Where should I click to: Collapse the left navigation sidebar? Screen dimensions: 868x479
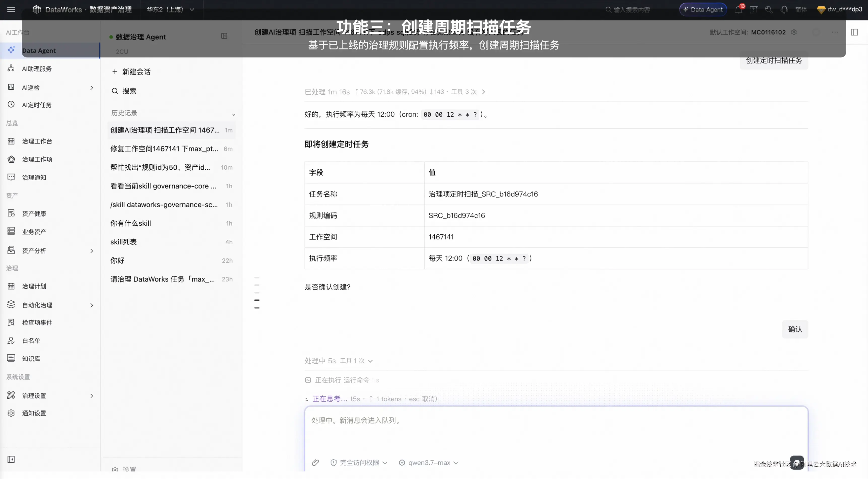(x=11, y=459)
